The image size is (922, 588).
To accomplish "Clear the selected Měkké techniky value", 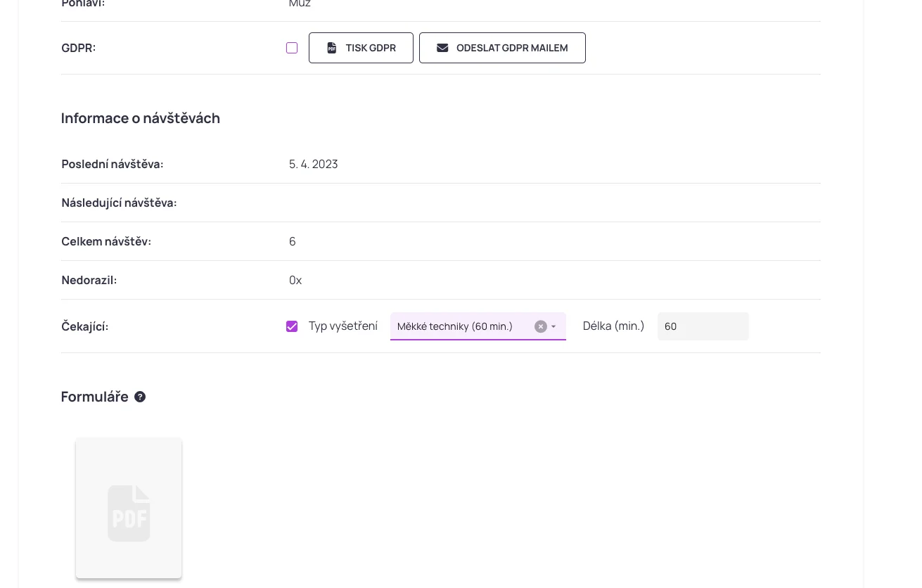I will tap(540, 326).
